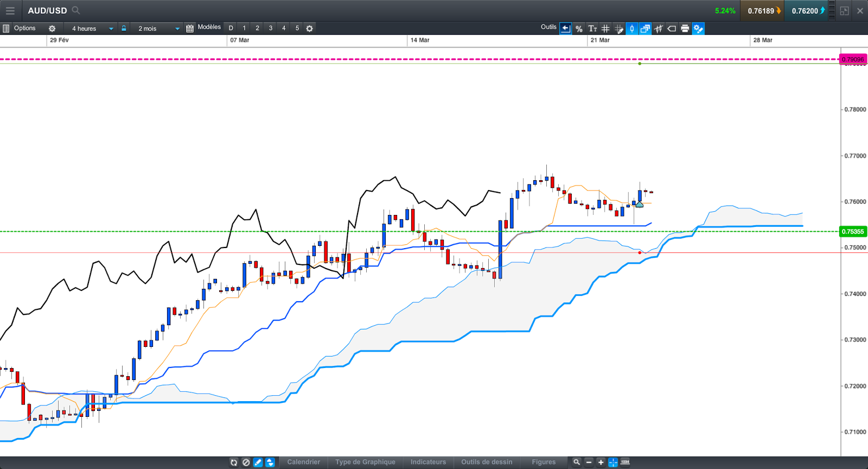The width and height of the screenshot is (868, 469).
Task: Toggle the highlighted candlestick display icon
Action: coord(632,28)
